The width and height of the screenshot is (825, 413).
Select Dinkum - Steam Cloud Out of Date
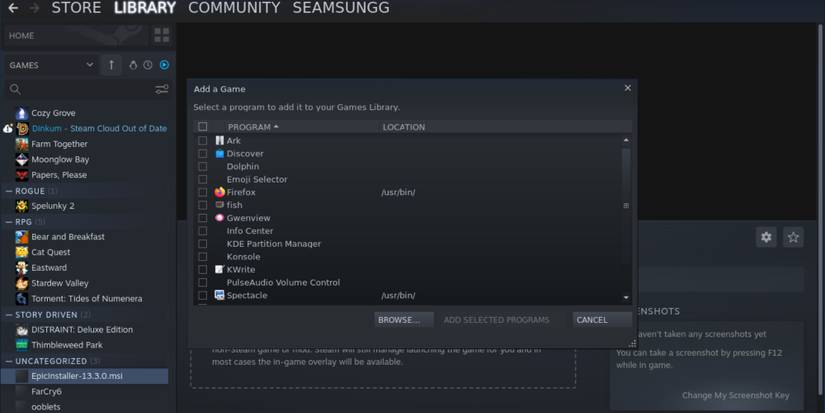(99, 128)
